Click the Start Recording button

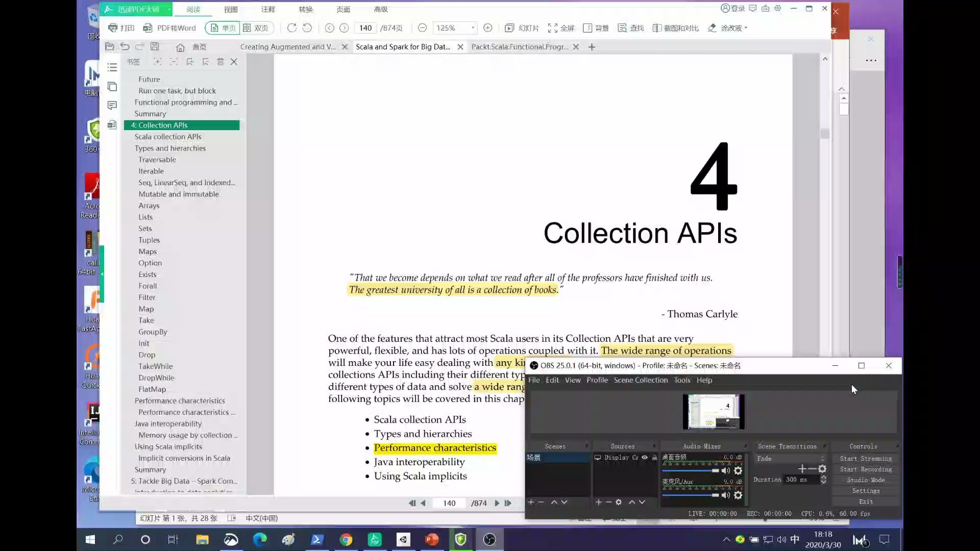[x=866, y=469]
